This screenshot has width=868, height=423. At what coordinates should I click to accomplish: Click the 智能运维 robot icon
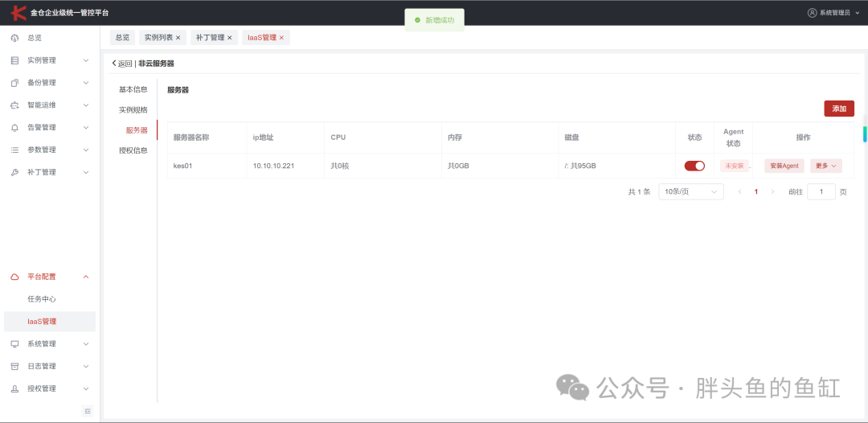15,105
